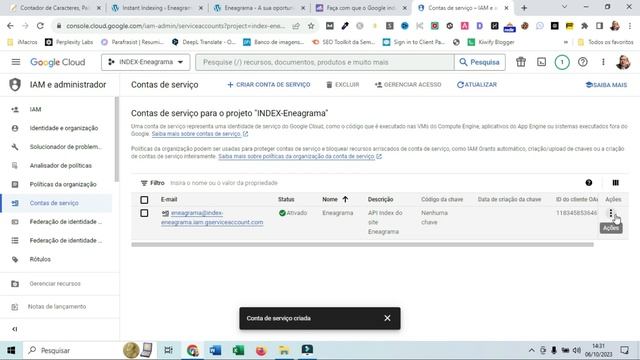The image size is (640, 360).
Task: Click the Status column header
Action: tap(286, 199)
